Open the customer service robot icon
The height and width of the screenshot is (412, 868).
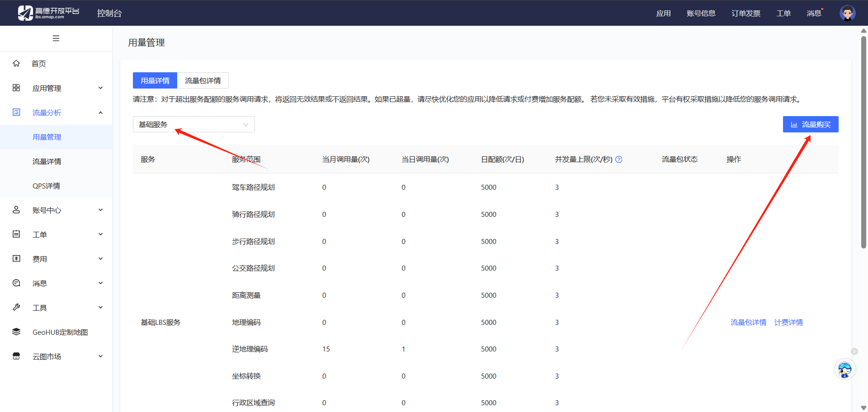(x=844, y=370)
